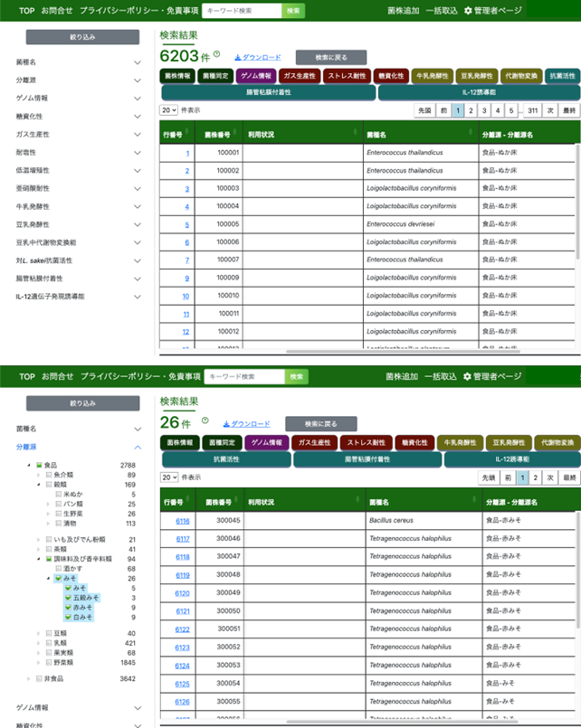The image size is (581, 728).
Task: Collapse the open 分離源 section in the lower sidebar
Action: [x=138, y=447]
